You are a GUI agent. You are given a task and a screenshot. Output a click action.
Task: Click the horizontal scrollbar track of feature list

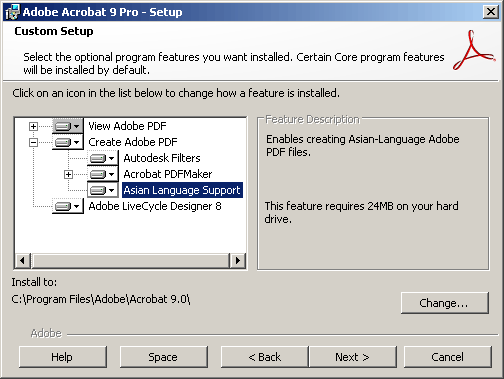click(130, 260)
